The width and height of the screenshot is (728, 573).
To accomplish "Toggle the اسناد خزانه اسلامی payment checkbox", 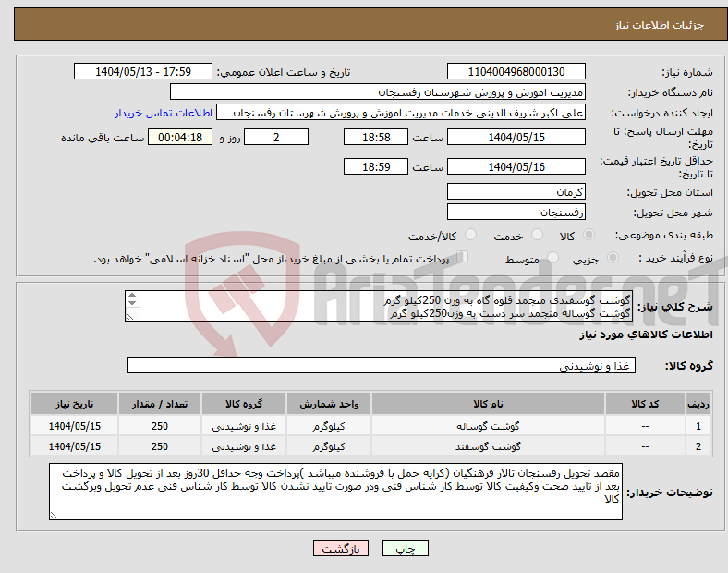I will click(x=463, y=257).
